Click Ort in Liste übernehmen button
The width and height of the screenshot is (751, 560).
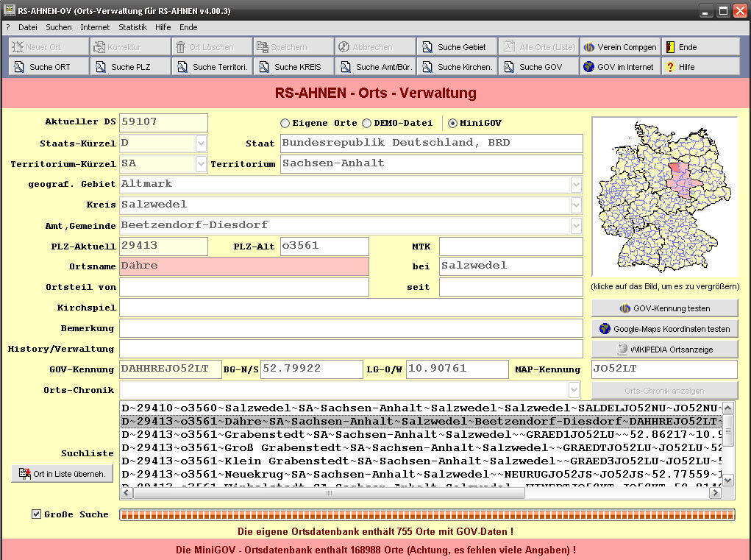[63, 474]
